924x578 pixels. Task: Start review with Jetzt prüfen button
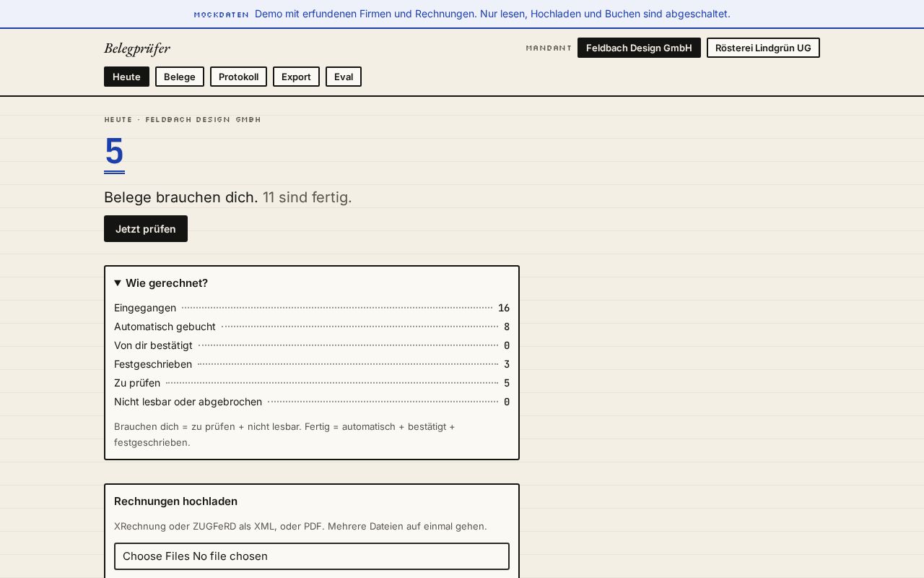[146, 228]
